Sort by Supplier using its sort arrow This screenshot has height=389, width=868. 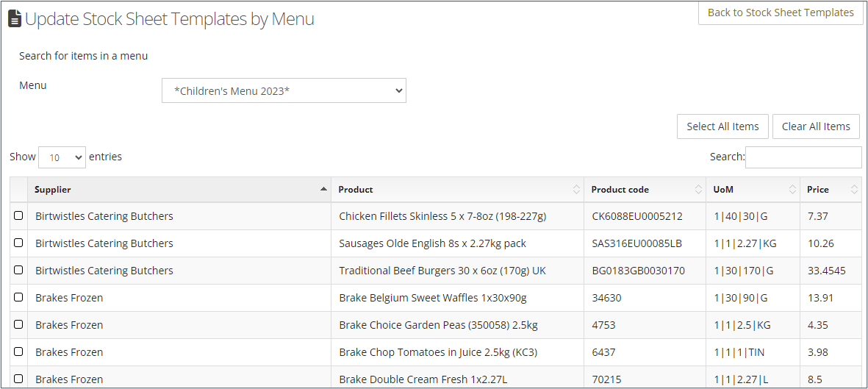[x=323, y=190]
